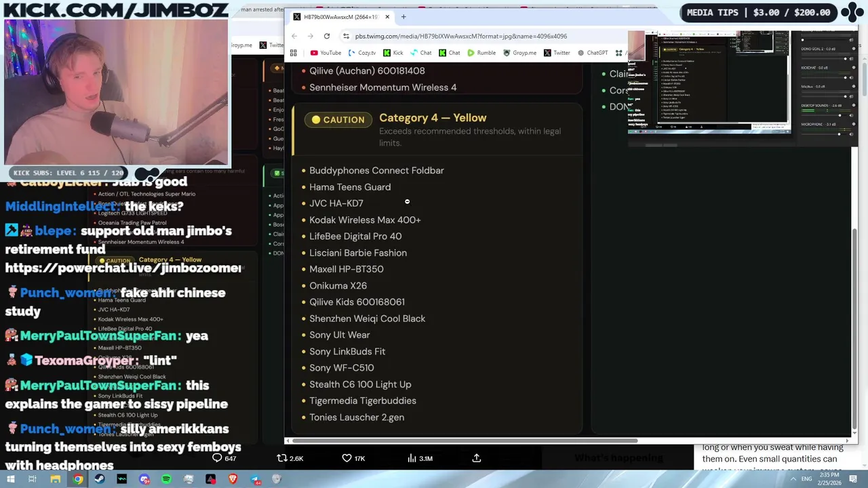Click 'Hama Teens Guard' list item
Viewport: 868px width, 488px height.
click(350, 187)
